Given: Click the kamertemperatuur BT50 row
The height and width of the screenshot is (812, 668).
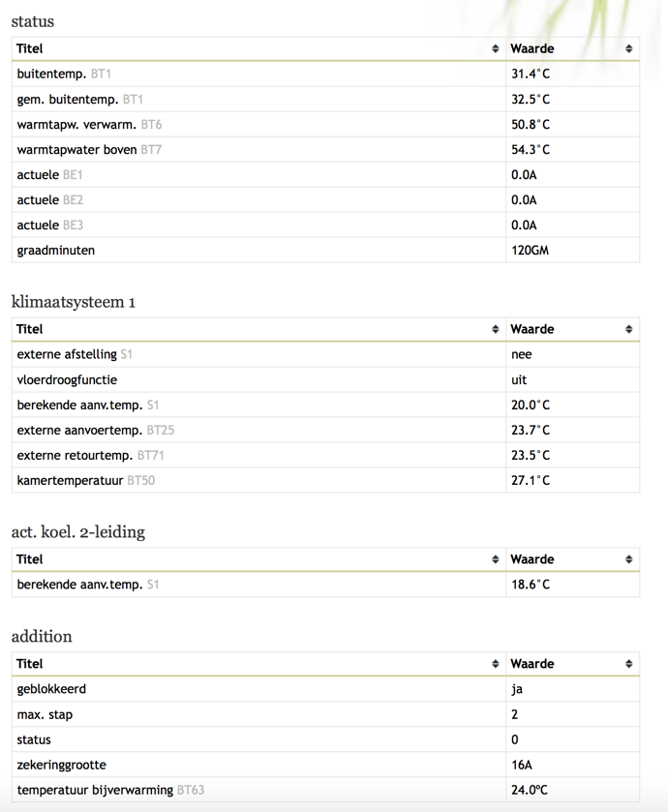Looking at the screenshot, I should [x=85, y=480].
